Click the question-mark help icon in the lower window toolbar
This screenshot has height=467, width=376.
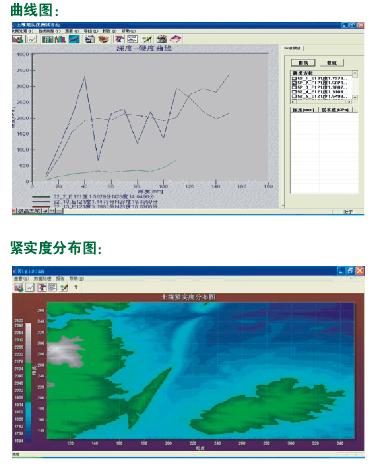click(76, 287)
